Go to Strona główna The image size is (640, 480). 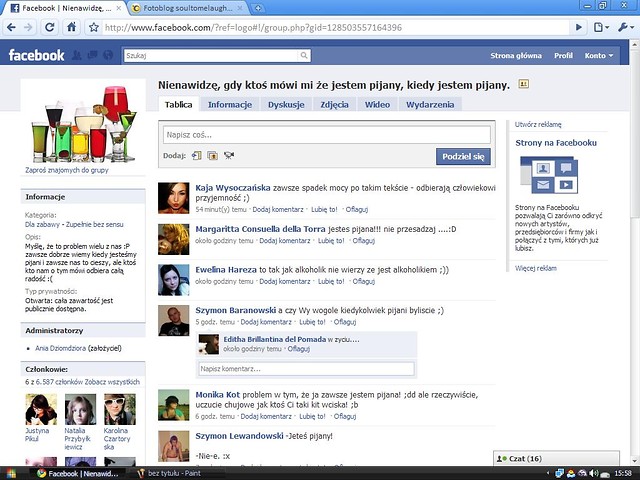[516, 56]
